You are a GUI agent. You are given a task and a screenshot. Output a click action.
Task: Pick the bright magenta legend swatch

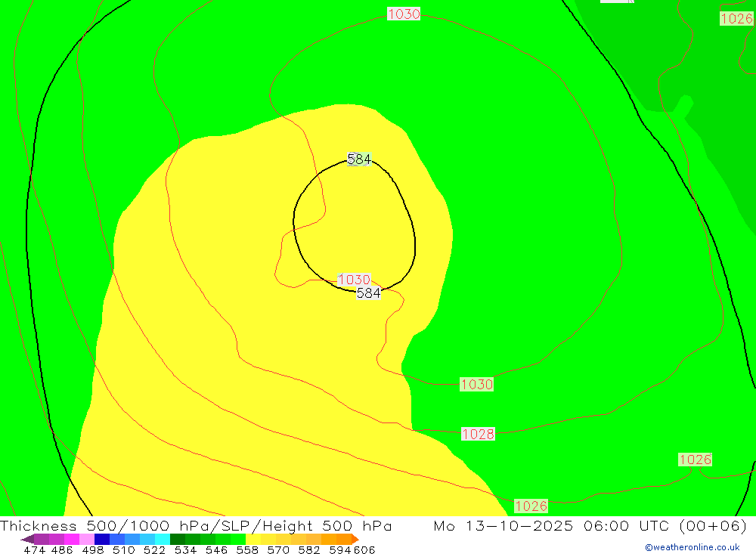coord(72,539)
